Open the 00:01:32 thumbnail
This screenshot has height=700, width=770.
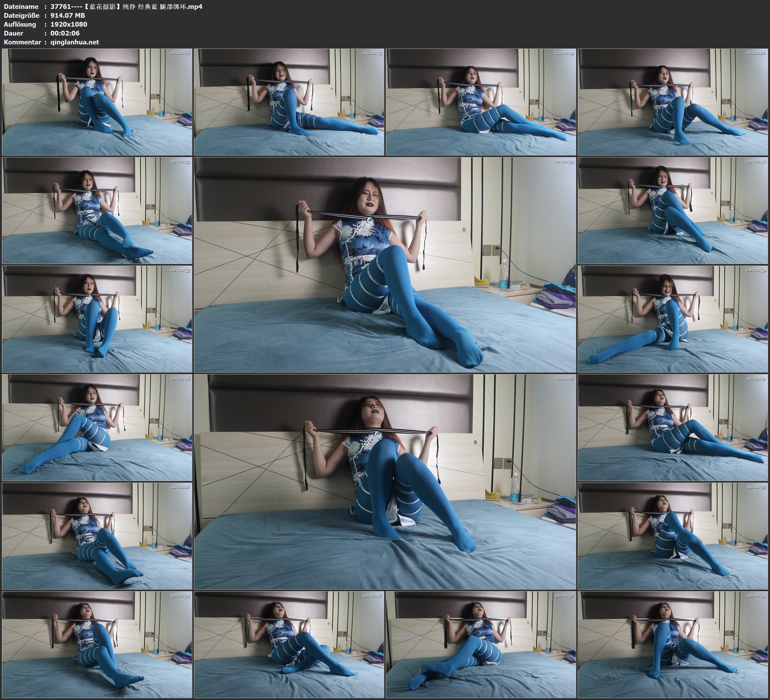(673, 536)
